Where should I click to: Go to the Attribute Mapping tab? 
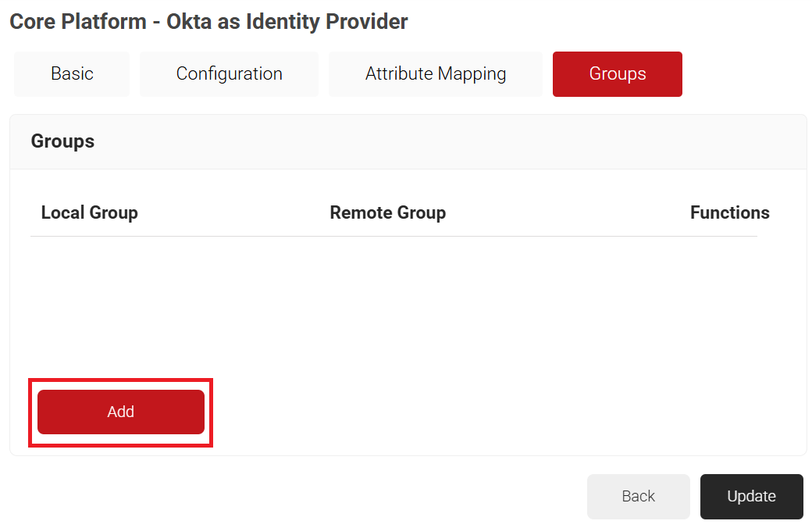(435, 74)
